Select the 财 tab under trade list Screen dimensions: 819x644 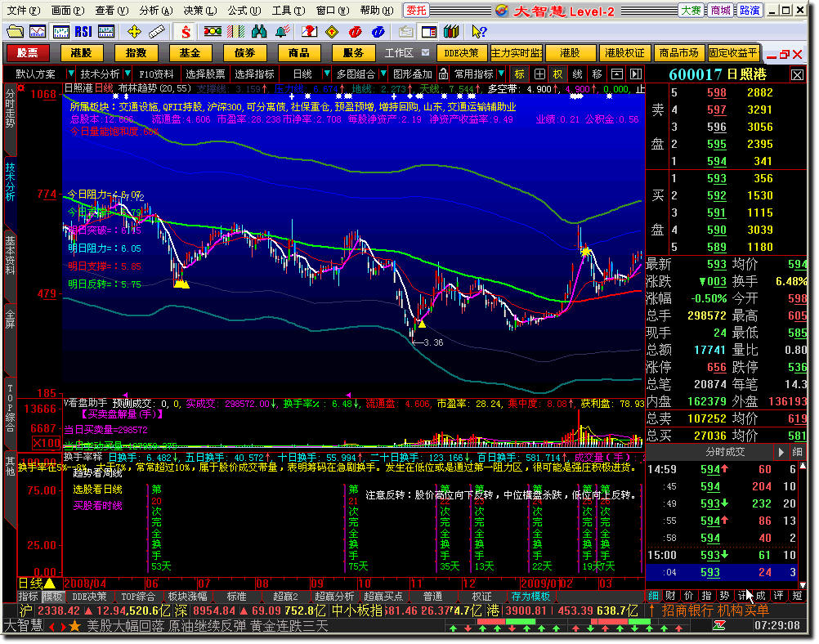click(671, 596)
